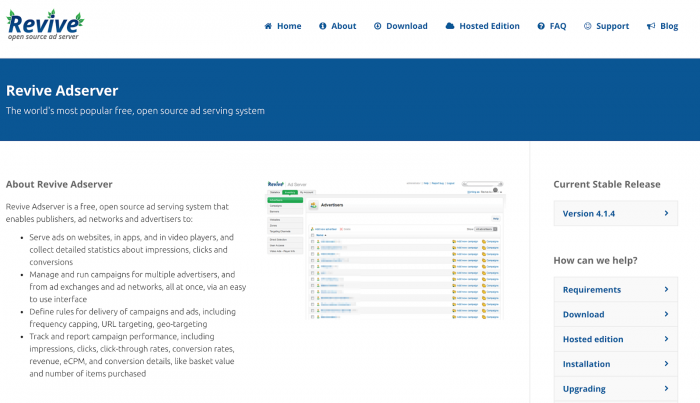This screenshot has height=403, width=700.
Task: Open the Support menu item
Action: pos(612,26)
